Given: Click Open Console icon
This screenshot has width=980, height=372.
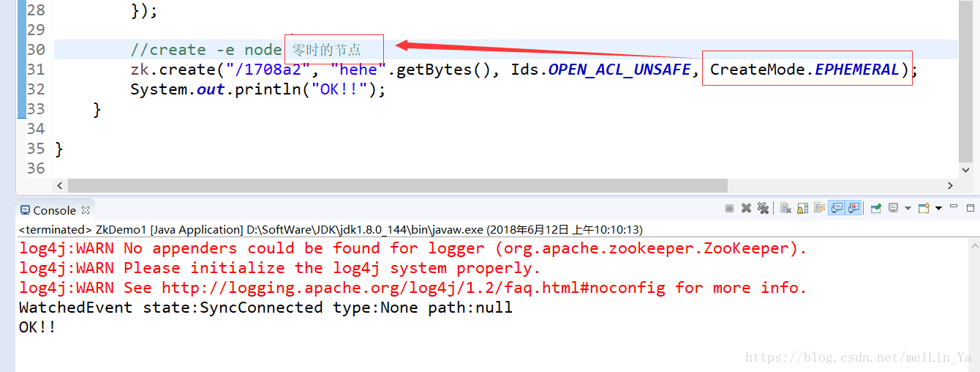Looking at the screenshot, I should coord(924,208).
